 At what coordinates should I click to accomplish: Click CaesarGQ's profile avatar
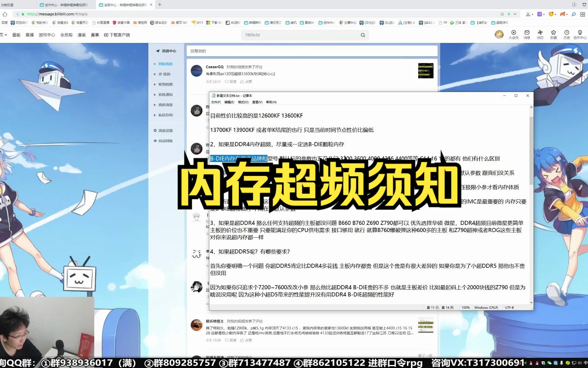[x=197, y=71]
